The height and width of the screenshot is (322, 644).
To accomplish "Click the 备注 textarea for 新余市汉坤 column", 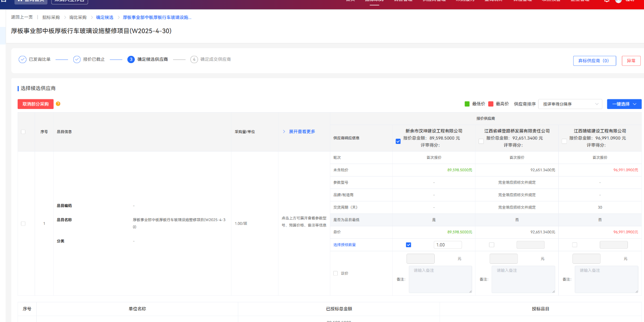I will pos(440,279).
